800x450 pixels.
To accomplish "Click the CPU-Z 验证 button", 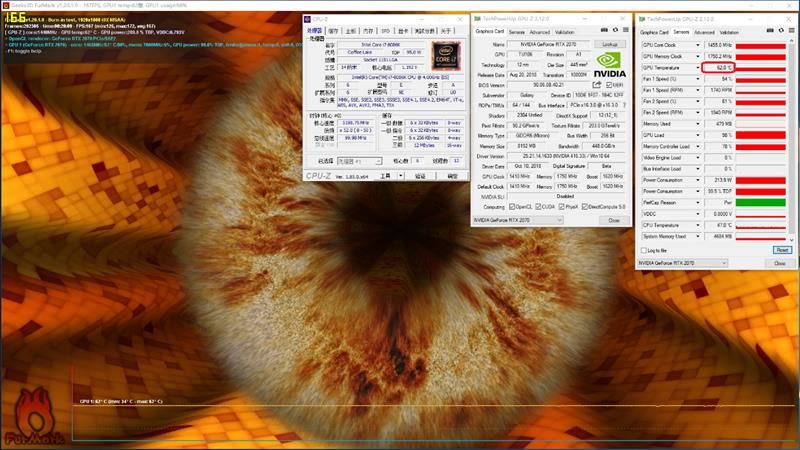I will point(420,176).
